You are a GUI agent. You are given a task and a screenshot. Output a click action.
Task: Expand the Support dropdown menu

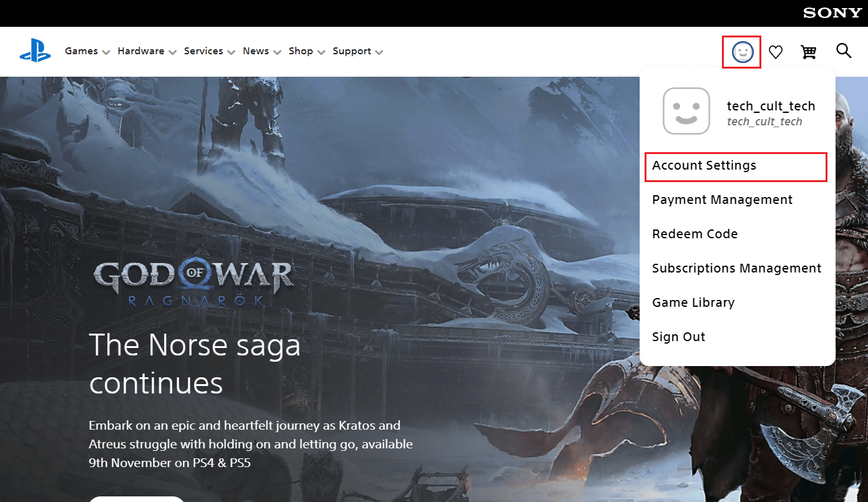pos(358,51)
